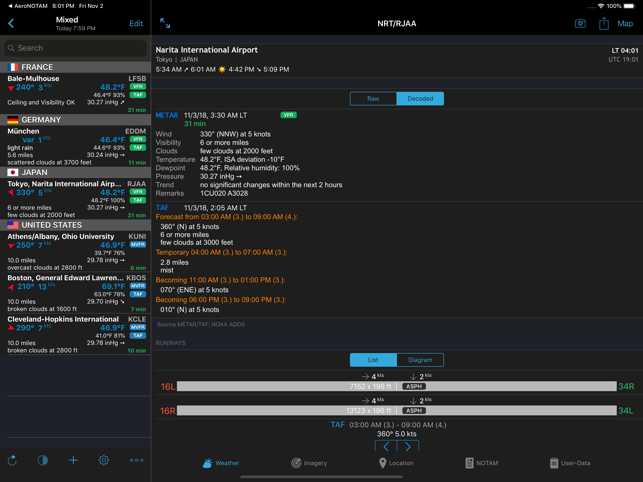Viewport: 643px width, 482px height.
Task: Select Tokyo Narita RJAA station
Action: 75,199
